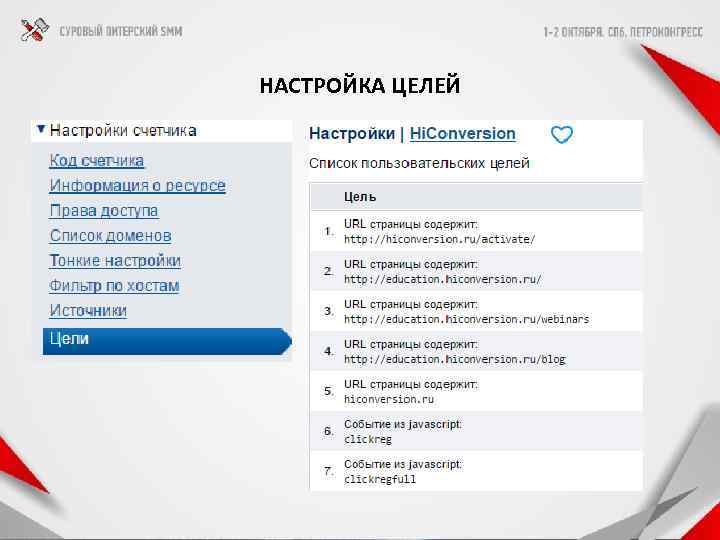The image size is (720, 540).
Task: Select goal ending with /blog
Action: coord(476,351)
